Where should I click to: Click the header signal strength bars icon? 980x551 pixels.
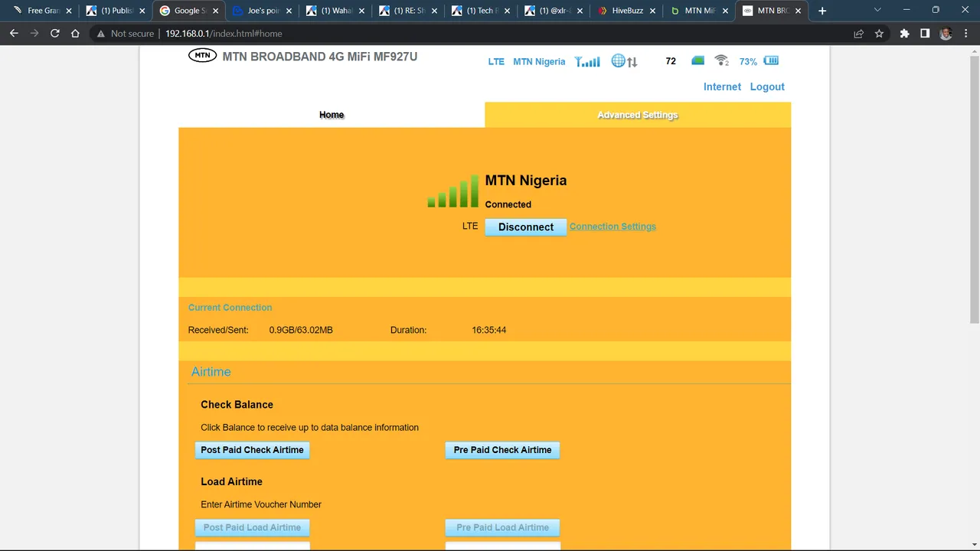(x=587, y=61)
